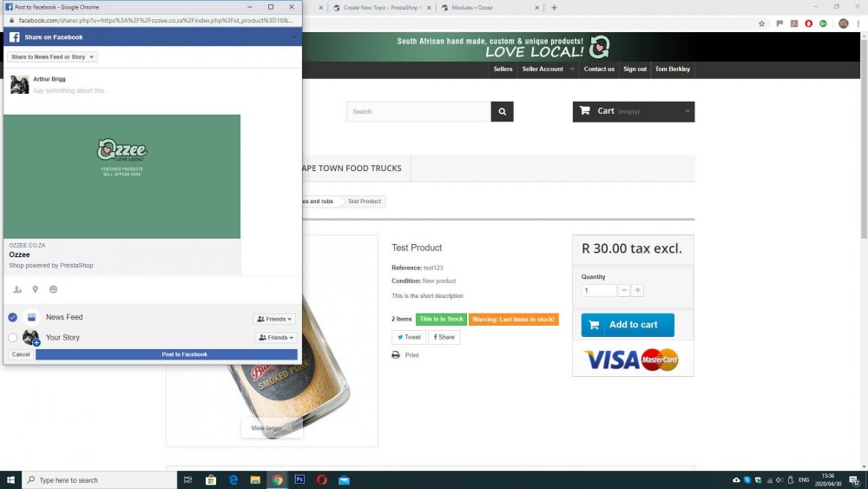Click the Windows taskbar search box
Viewport: 868px width, 489px height.
pos(100,480)
